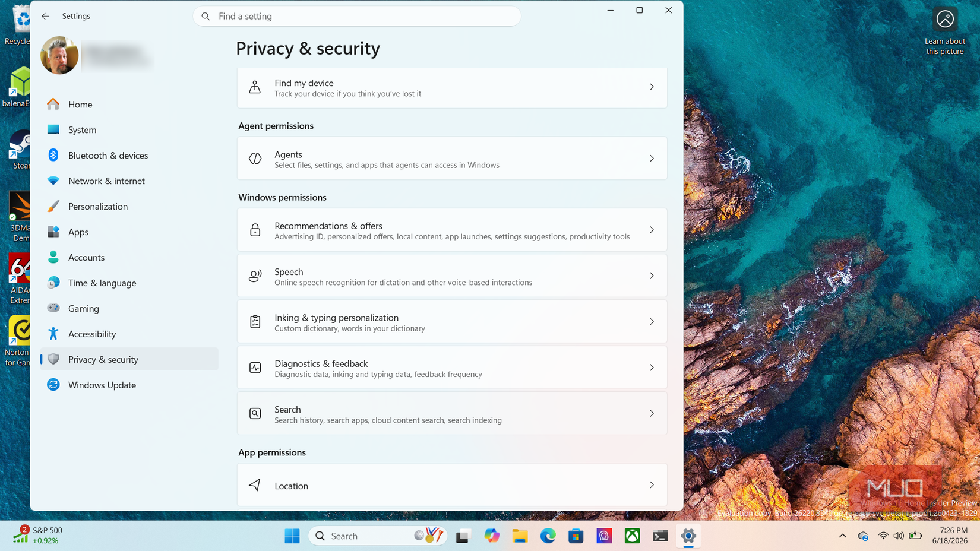Open the volume tray icon
Image resolution: width=980 pixels, height=551 pixels.
coord(899,536)
